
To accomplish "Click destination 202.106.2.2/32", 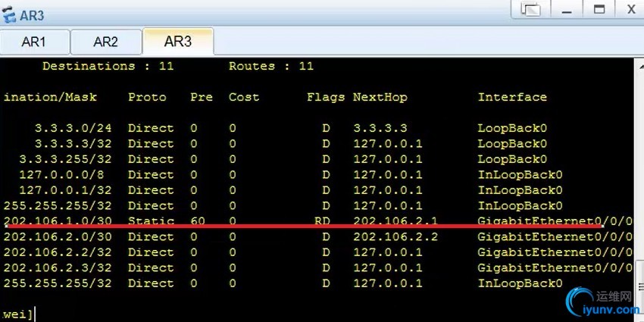I will (x=58, y=252).
